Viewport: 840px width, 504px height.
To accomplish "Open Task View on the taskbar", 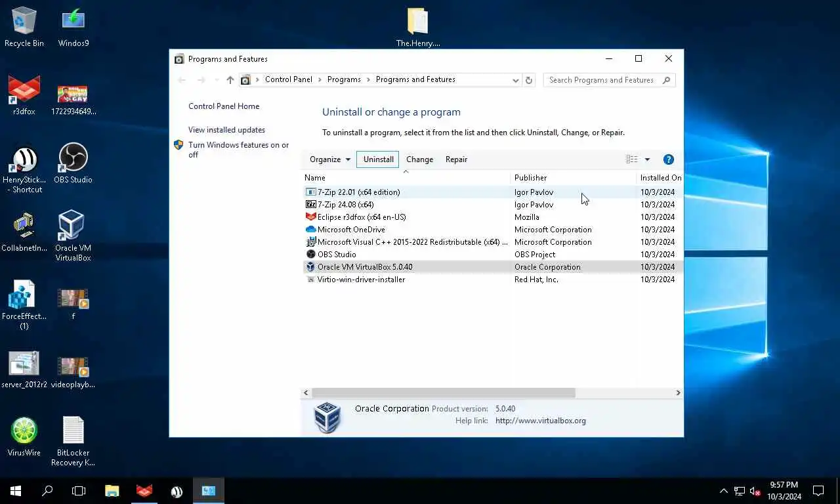I will click(x=79, y=490).
